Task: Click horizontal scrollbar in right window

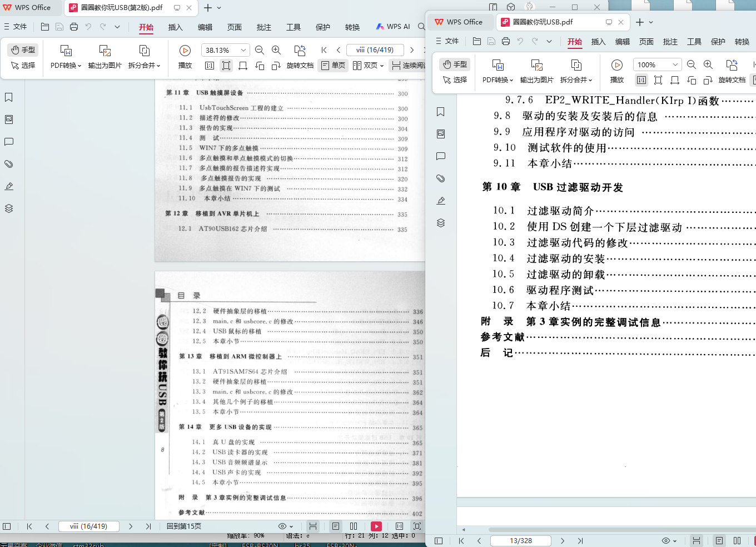Action: [x=622, y=529]
